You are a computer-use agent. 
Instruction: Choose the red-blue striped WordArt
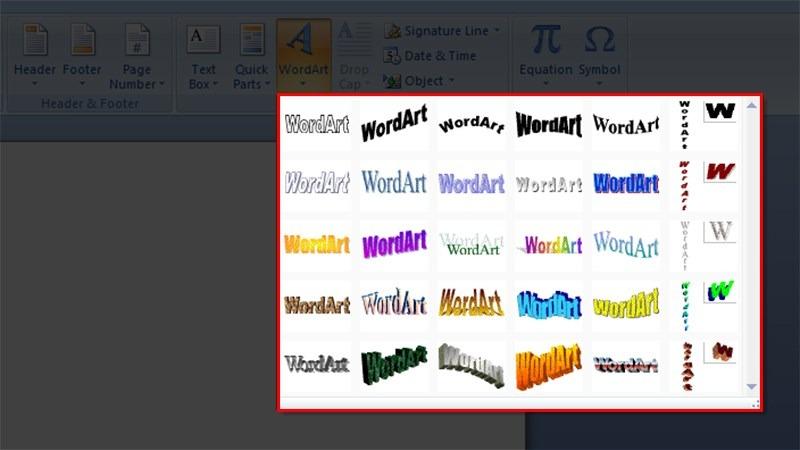coord(626,365)
